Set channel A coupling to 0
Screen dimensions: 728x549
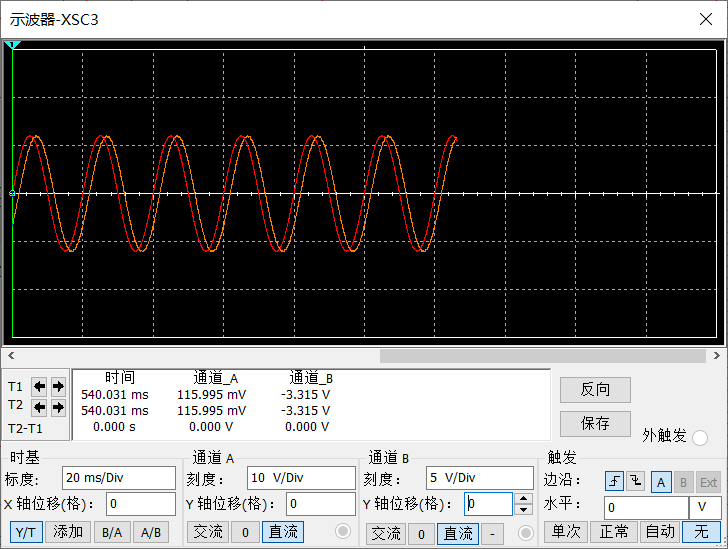coord(245,532)
